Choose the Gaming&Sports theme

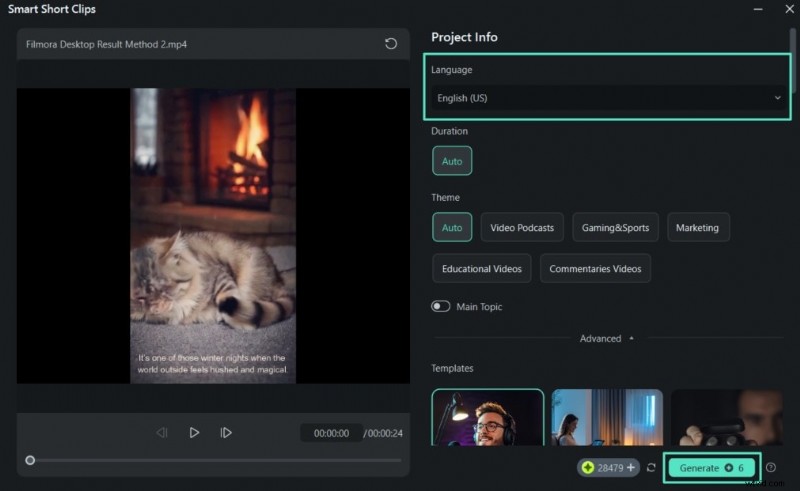pos(615,227)
